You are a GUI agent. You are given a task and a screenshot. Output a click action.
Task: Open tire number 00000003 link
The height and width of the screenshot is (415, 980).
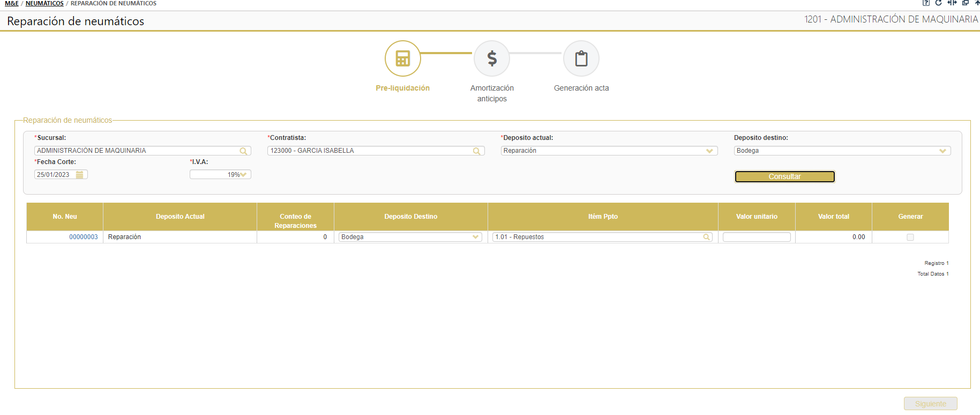click(x=84, y=237)
